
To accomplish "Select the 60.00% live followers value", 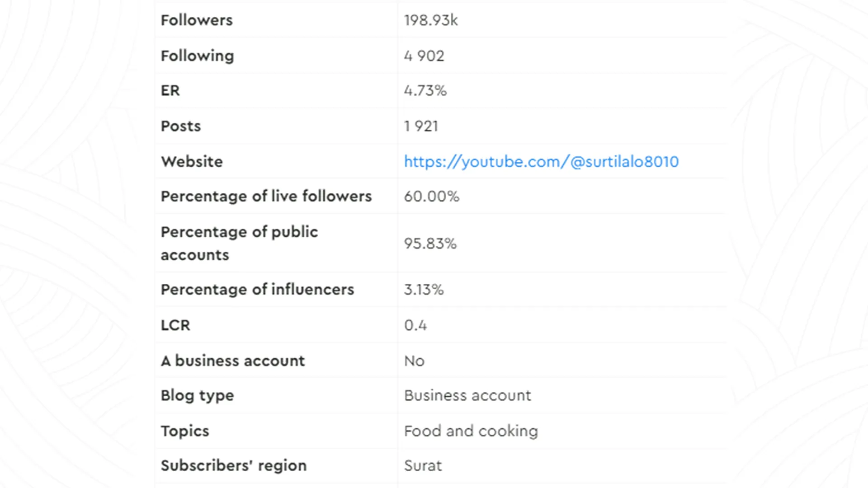I will [431, 197].
